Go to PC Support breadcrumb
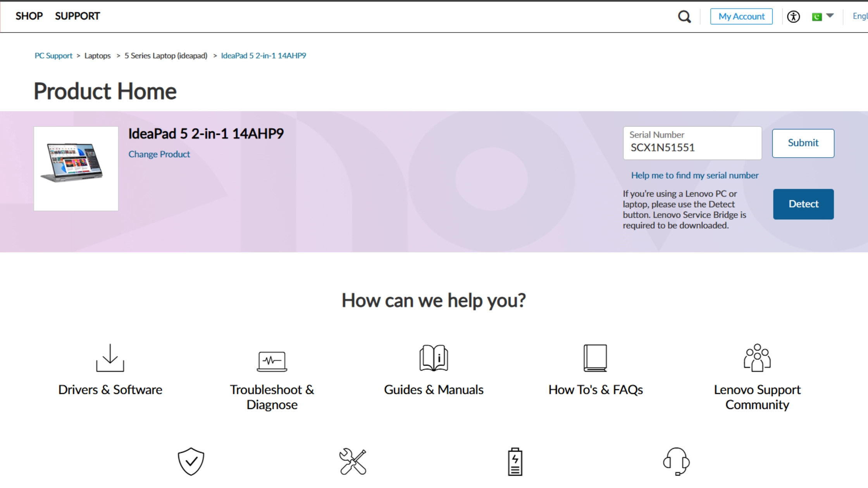 point(53,56)
